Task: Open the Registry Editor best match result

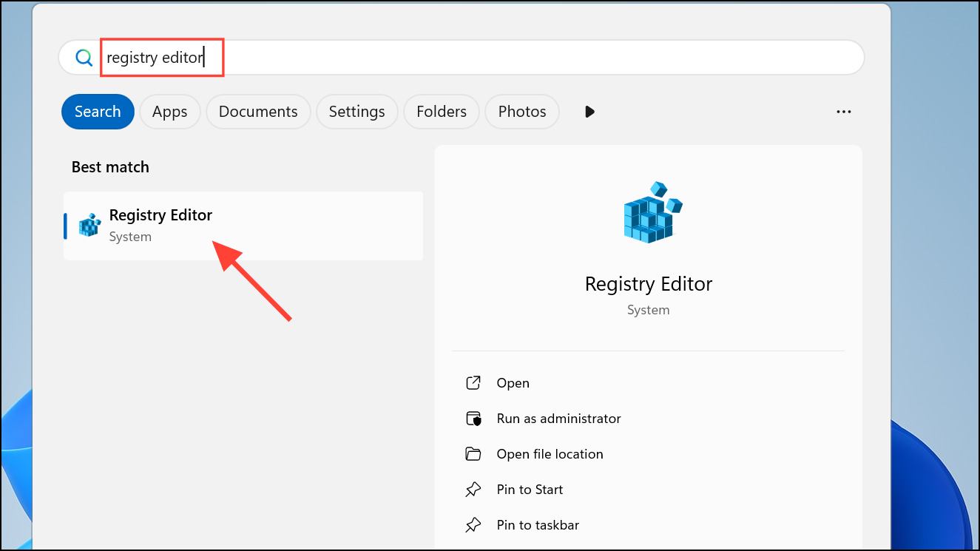Action: tap(243, 226)
